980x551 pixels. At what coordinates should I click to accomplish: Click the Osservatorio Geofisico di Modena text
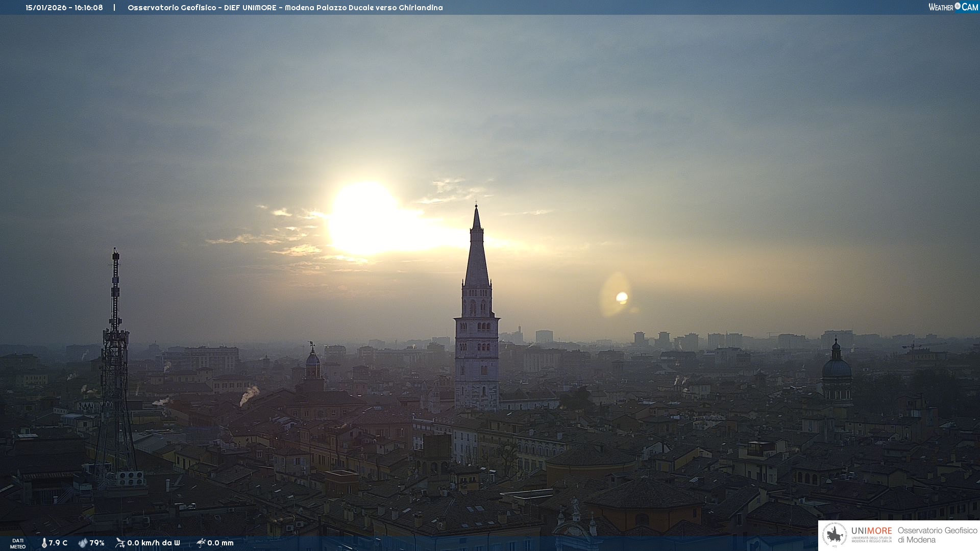937,535
